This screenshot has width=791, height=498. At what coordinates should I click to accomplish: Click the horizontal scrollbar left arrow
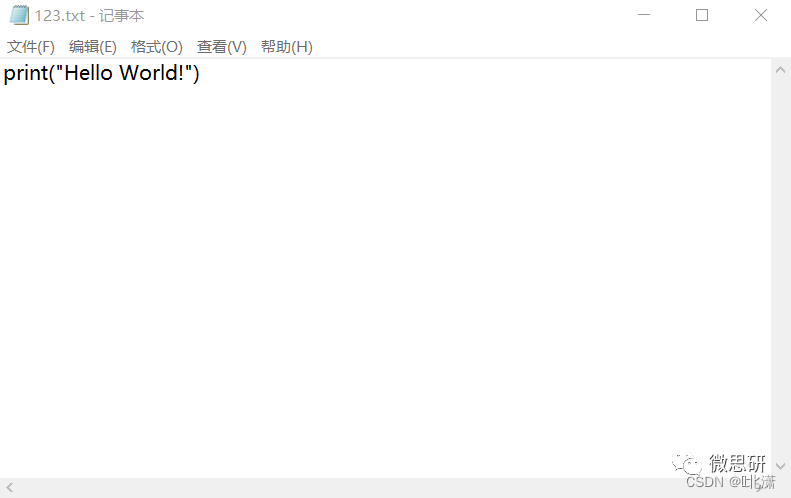tap(9, 487)
